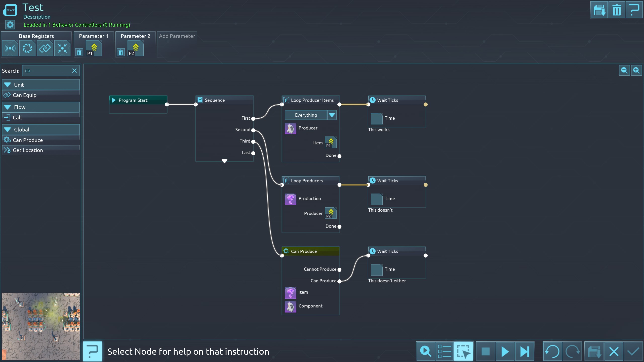This screenshot has height=362, width=644.
Task: Zoom out the node canvas
Action: [x=624, y=70]
